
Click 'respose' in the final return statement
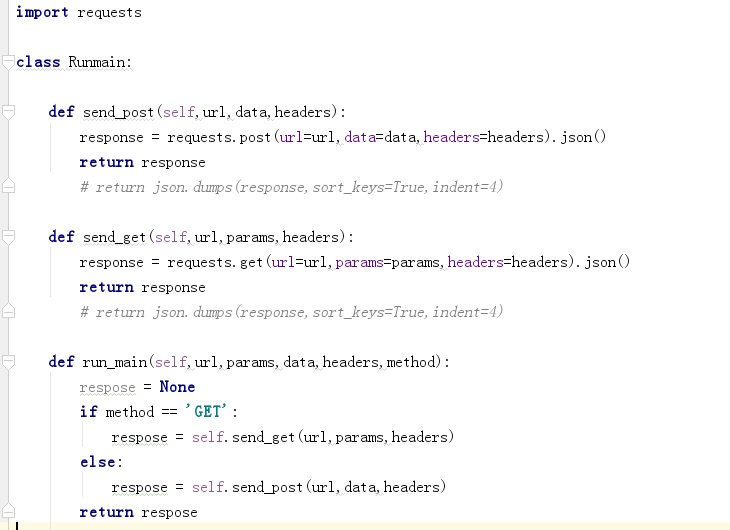169,513
